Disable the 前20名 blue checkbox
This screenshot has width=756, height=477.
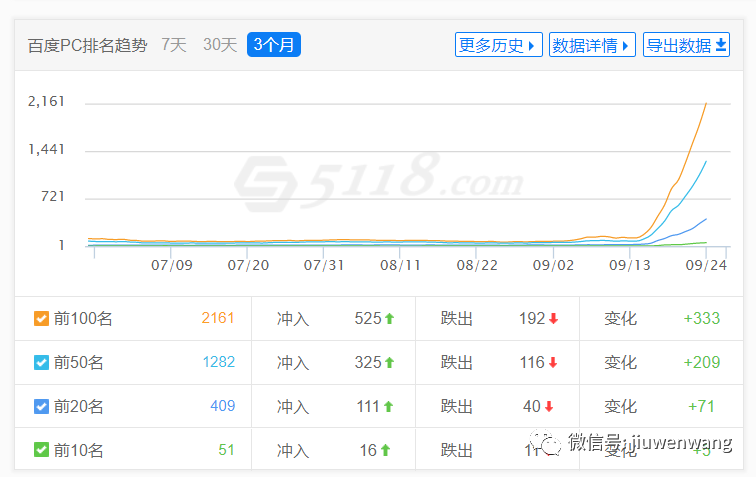point(41,407)
